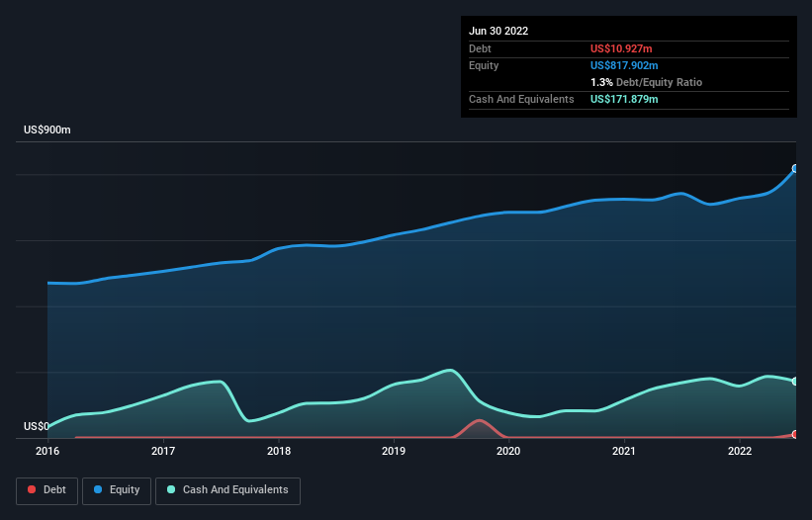The height and width of the screenshot is (520, 812).
Task: Select the Equity data point marker at Jun 2022
Action: click(x=795, y=169)
